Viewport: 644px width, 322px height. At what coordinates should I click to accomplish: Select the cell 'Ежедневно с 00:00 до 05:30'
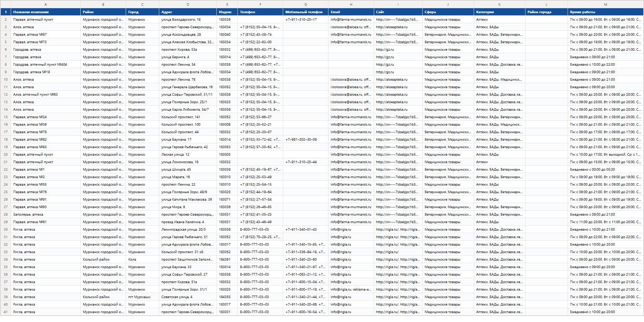605,170
